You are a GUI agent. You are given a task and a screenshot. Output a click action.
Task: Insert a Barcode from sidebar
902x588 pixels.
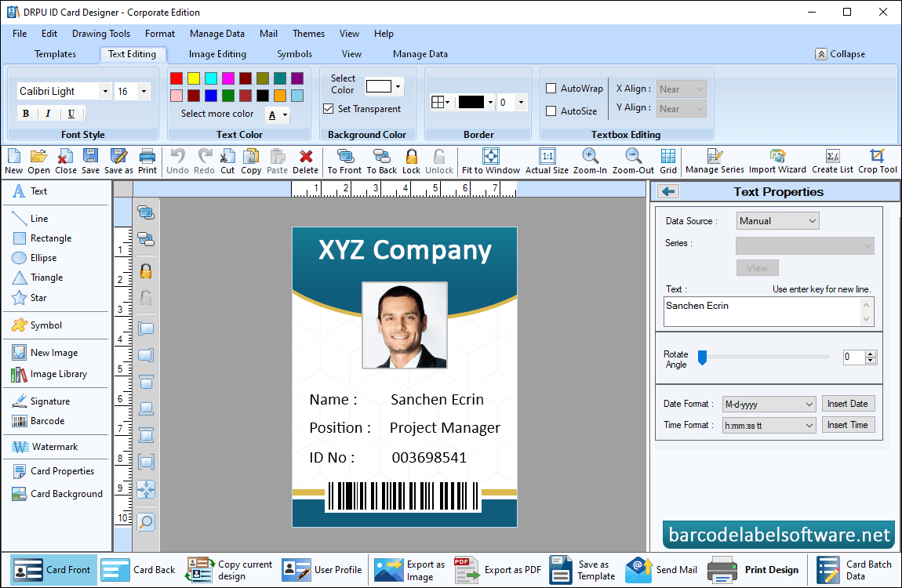pos(38,421)
